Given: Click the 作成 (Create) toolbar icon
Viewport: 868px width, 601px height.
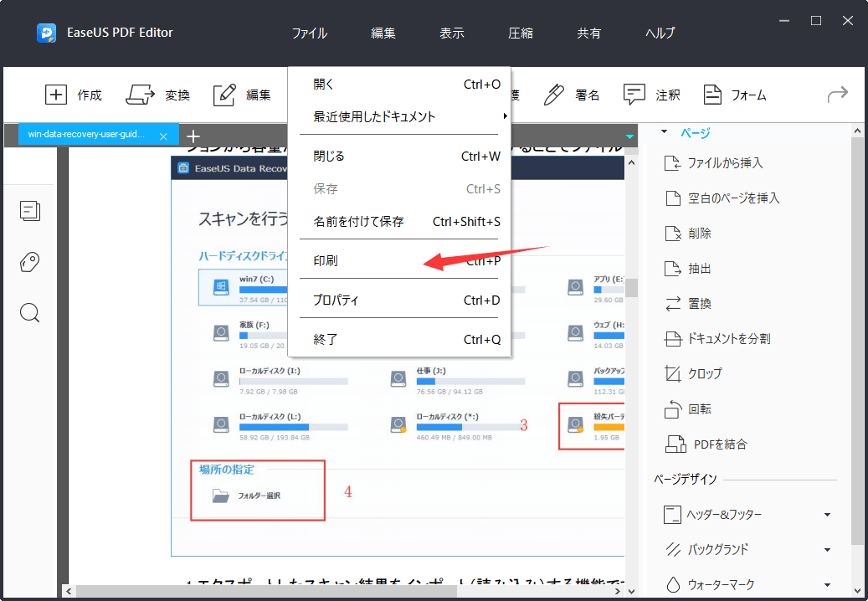Looking at the screenshot, I should pyautogui.click(x=56, y=95).
